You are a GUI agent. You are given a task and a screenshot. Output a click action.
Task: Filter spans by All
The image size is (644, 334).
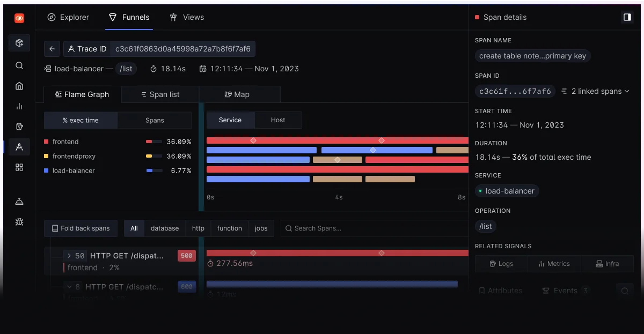[x=134, y=228]
